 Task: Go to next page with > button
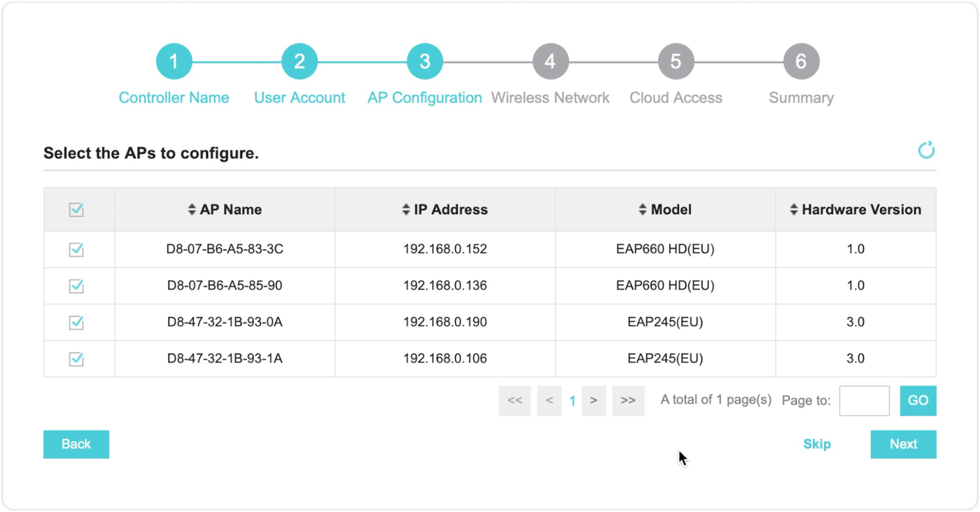tap(594, 401)
